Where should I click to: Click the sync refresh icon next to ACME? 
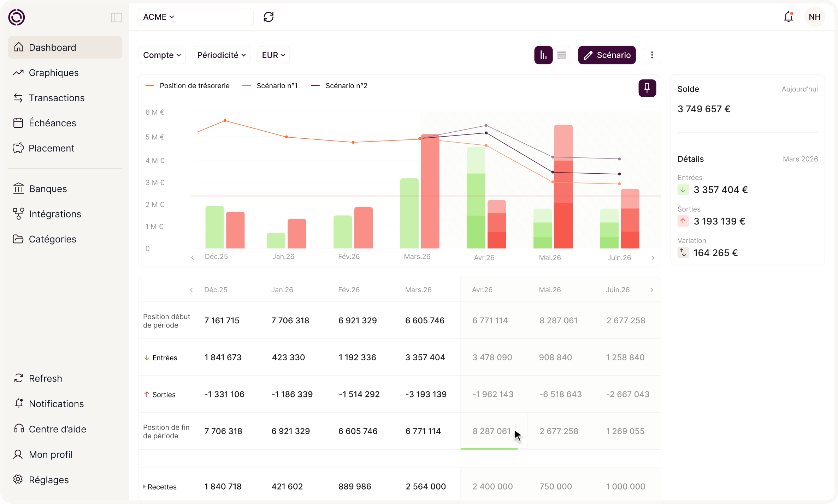pos(268,17)
